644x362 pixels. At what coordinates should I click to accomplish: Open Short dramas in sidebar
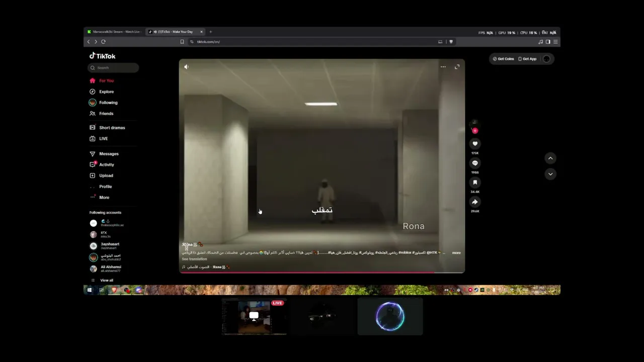pos(107,128)
